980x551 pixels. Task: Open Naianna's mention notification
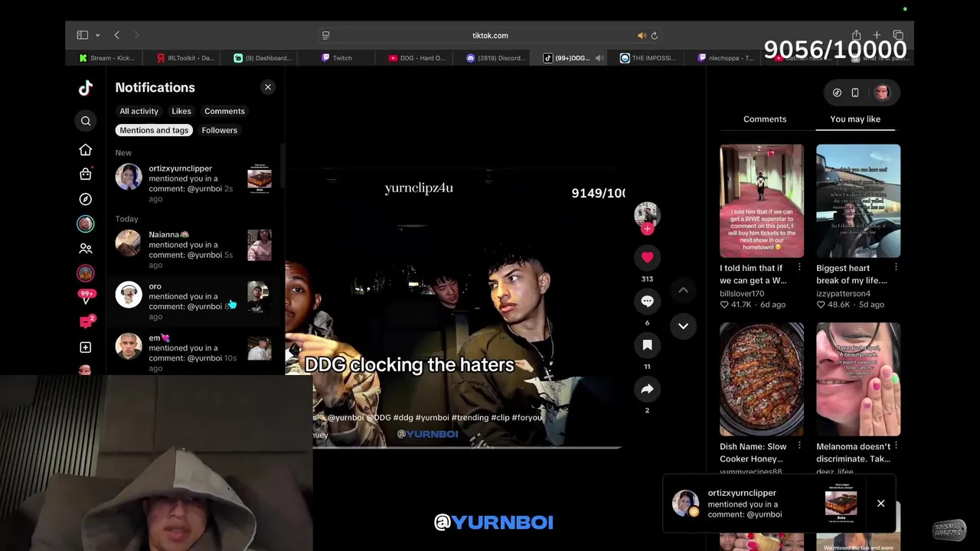pyautogui.click(x=194, y=249)
